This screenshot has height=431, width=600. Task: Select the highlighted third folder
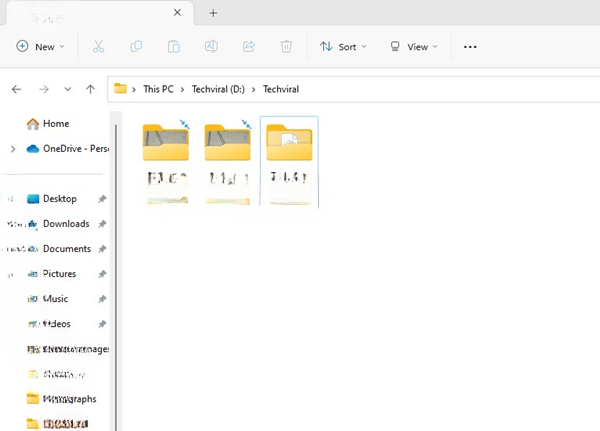[x=289, y=162]
